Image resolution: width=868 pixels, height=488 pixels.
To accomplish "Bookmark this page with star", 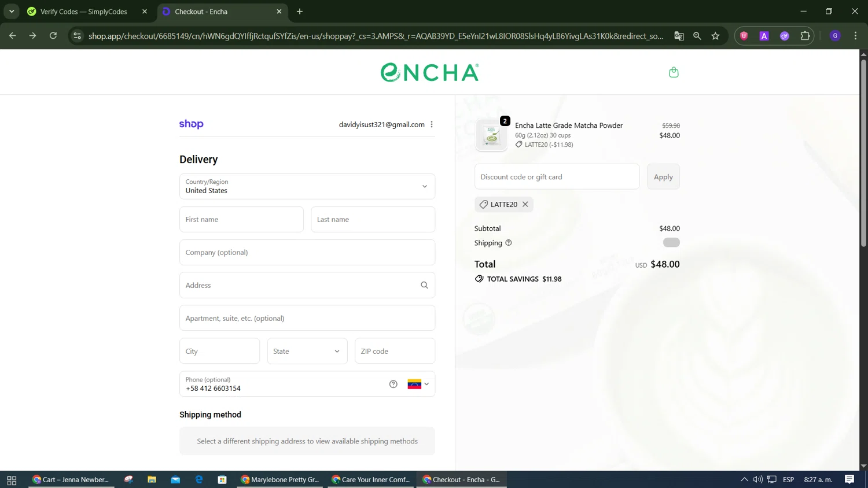I will click(x=716, y=36).
